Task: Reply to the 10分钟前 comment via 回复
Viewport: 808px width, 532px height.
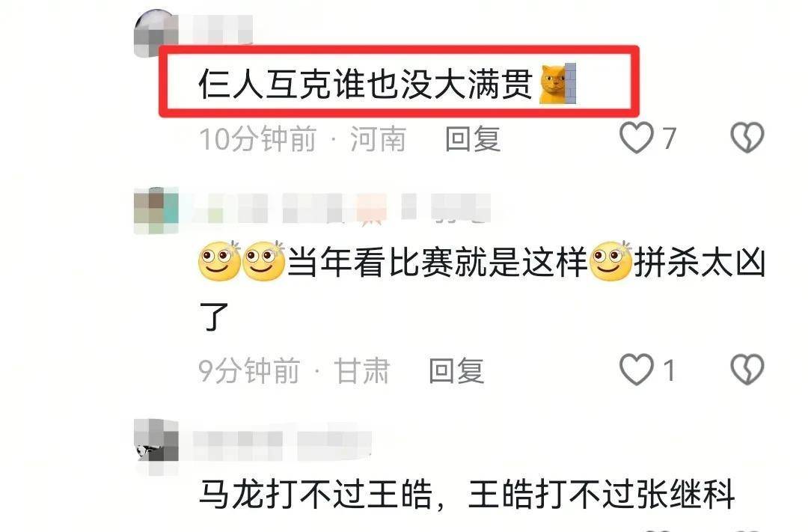Action: pos(473,138)
